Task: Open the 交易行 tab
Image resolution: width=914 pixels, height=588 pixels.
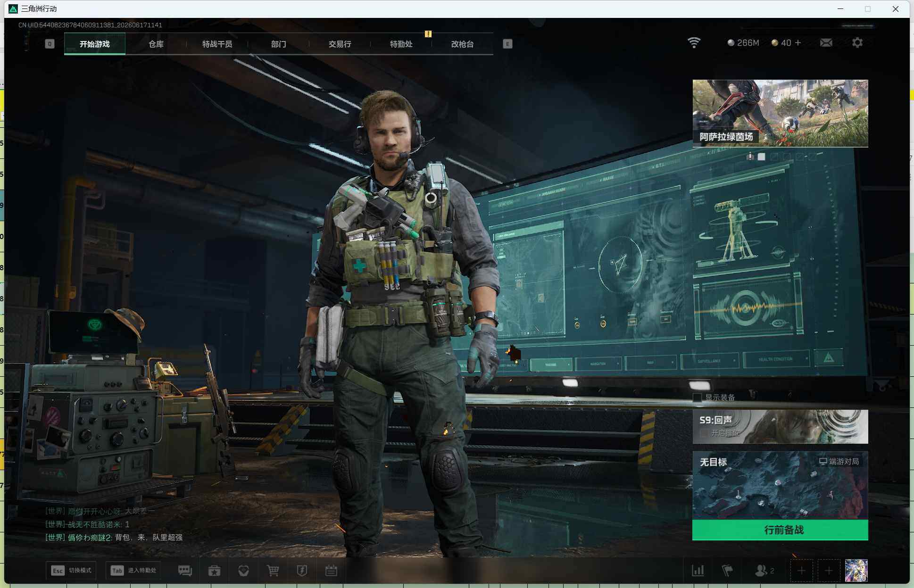Action: (340, 44)
